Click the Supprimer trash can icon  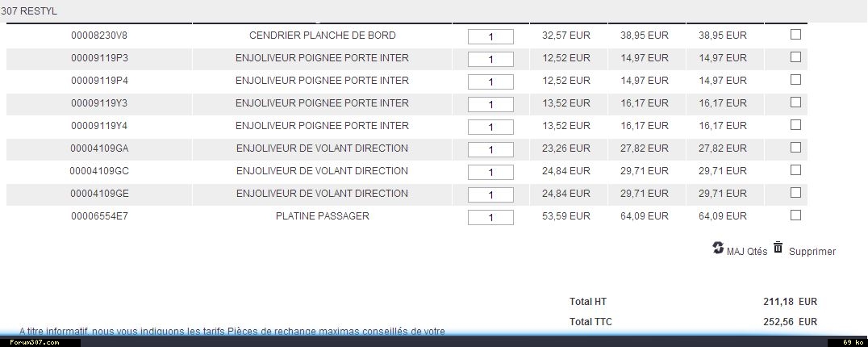pyautogui.click(x=778, y=248)
